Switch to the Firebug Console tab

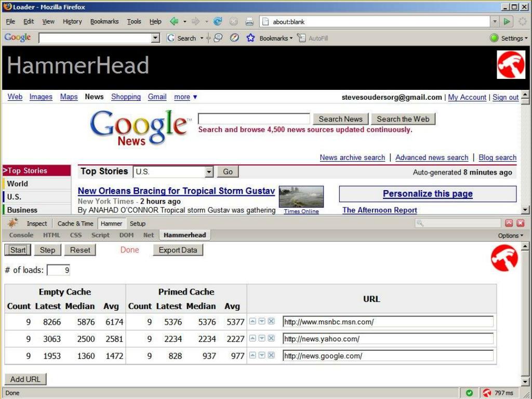point(21,235)
